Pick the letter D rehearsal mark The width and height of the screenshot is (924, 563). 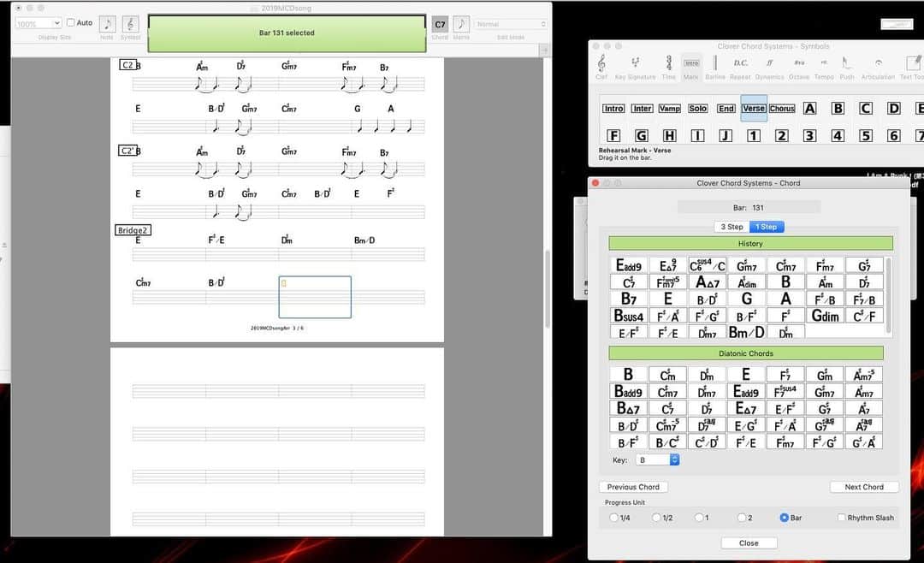click(x=894, y=109)
